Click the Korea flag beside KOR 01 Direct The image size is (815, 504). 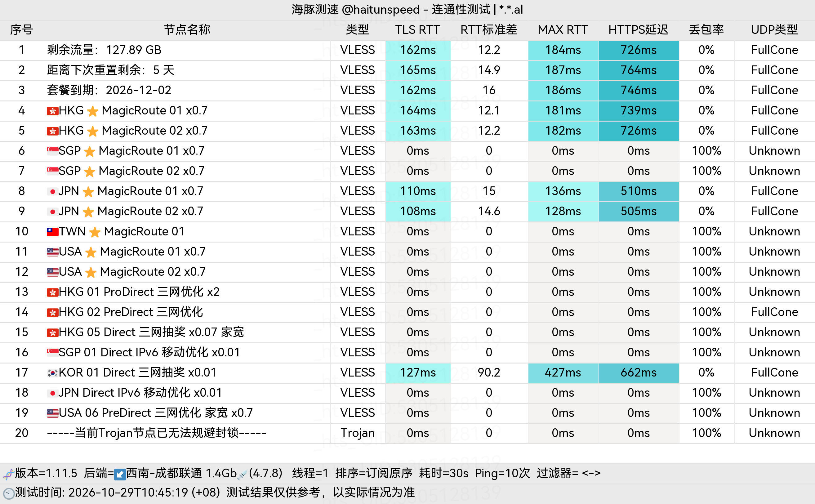(x=53, y=373)
